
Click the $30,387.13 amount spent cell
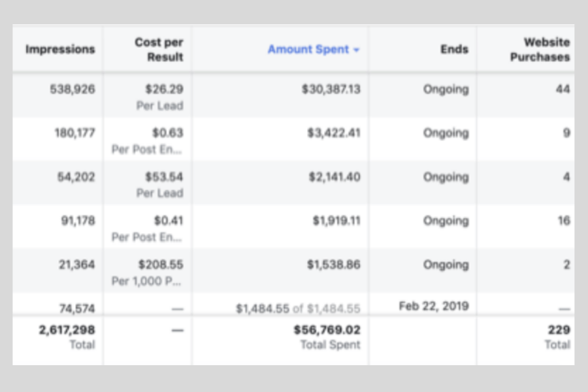(331, 90)
